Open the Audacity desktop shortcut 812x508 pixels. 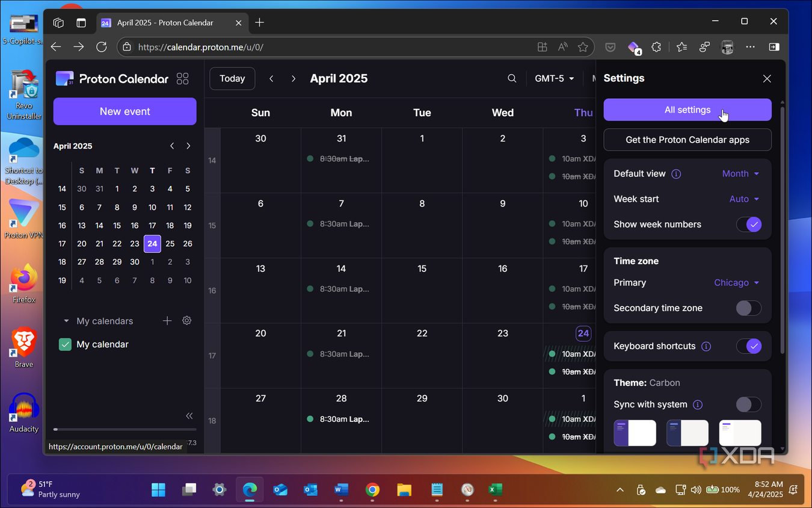coord(24,413)
